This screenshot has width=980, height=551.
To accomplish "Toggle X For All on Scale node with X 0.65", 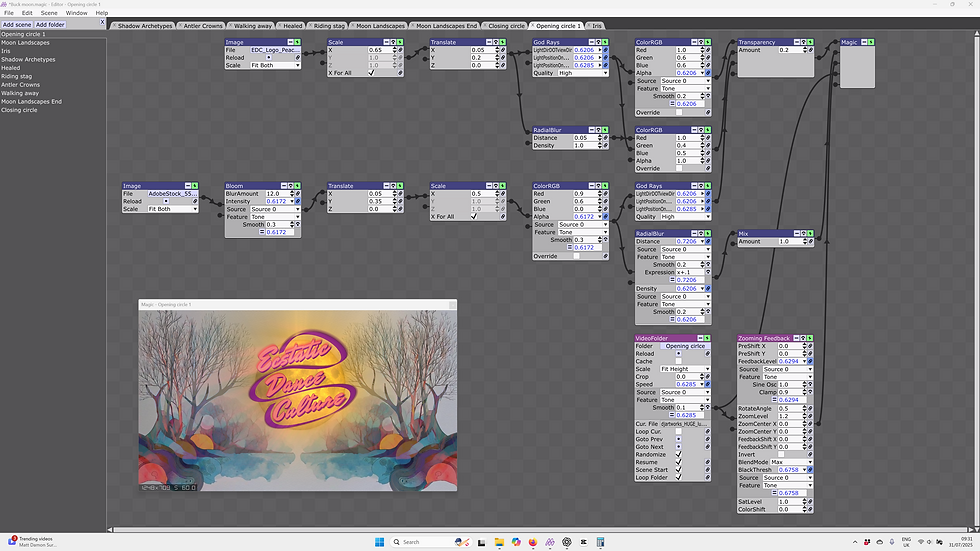I will tap(371, 73).
